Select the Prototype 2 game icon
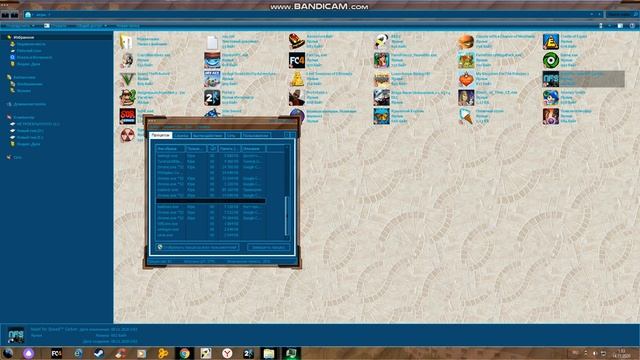The image size is (640, 360). tap(297, 98)
